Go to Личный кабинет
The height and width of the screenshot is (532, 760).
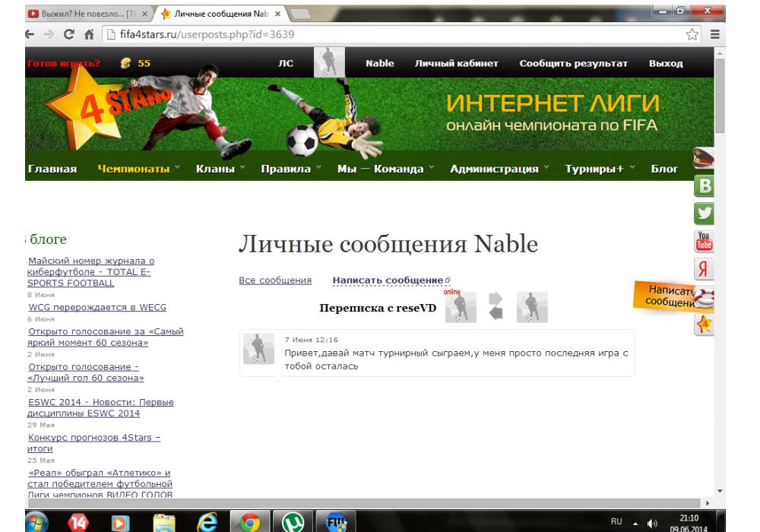coord(456,64)
